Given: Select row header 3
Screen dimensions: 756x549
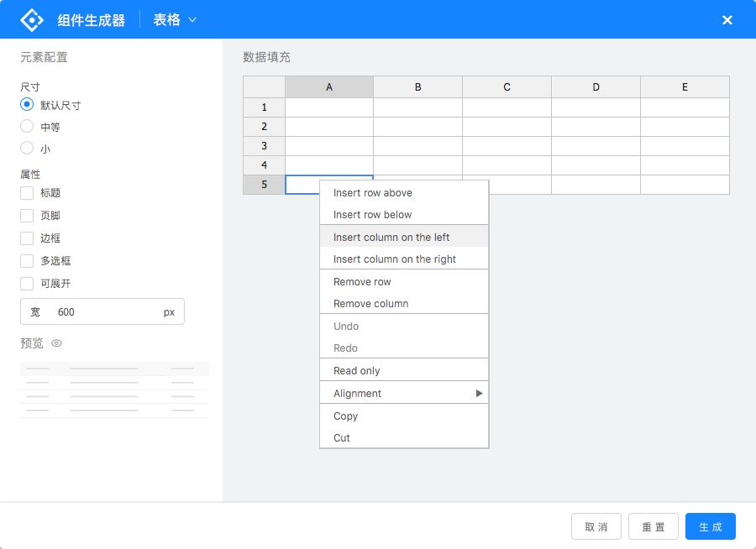Looking at the screenshot, I should pos(265,146).
